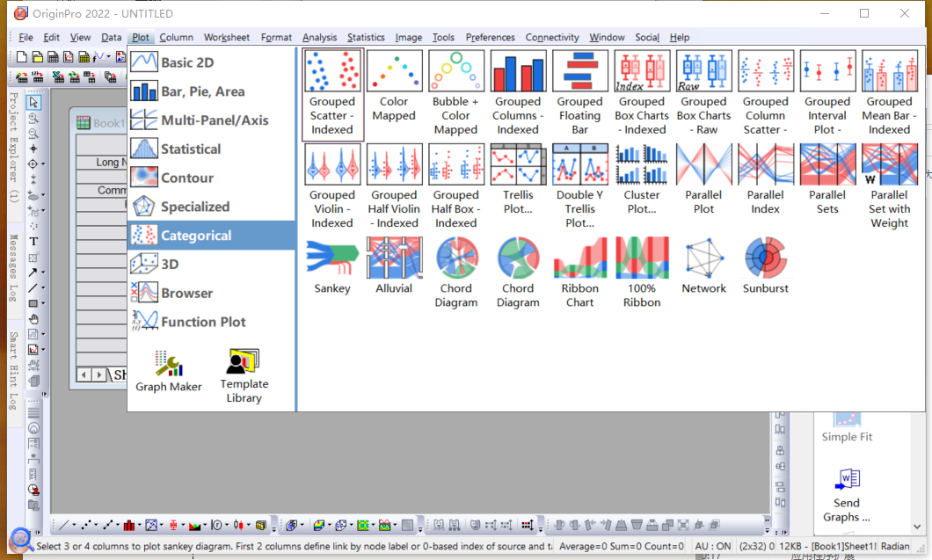This screenshot has width=932, height=560.
Task: Open the Preferences menu
Action: (490, 37)
